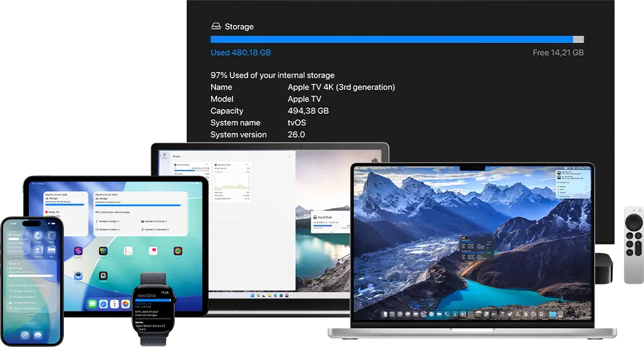
Task: Open Safari in the iPad dock
Action: click(103, 304)
